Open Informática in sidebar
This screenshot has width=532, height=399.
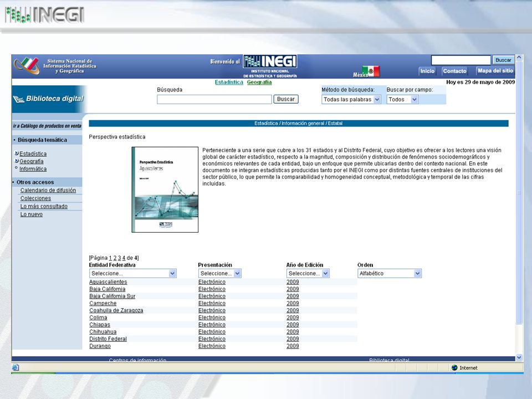33,168
